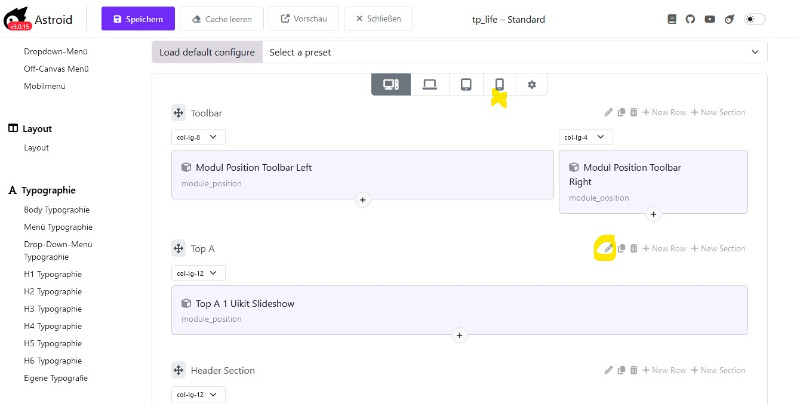This screenshot has height=405, width=799.
Task: Click the Astroid bird icon at top right
Action: (x=730, y=19)
